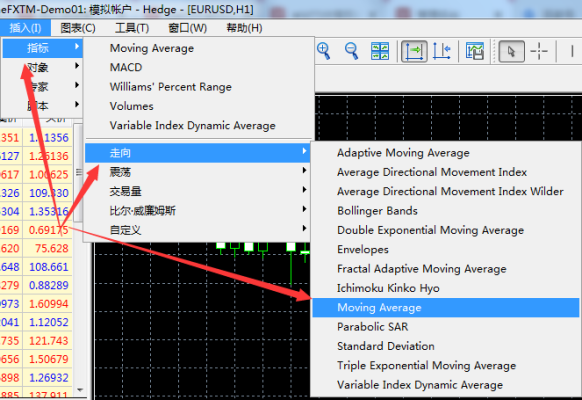Open the 对象 objects submenu
Screen dimensions: 582x400
click(42, 68)
